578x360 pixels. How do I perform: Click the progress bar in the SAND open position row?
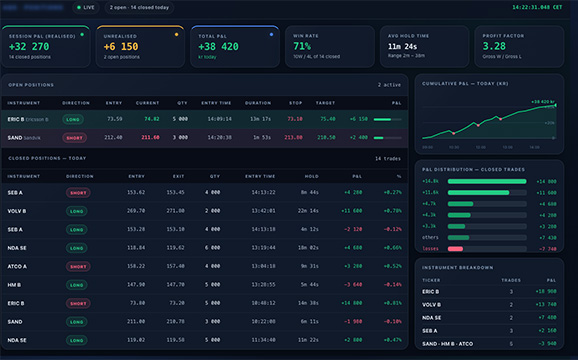(387, 138)
